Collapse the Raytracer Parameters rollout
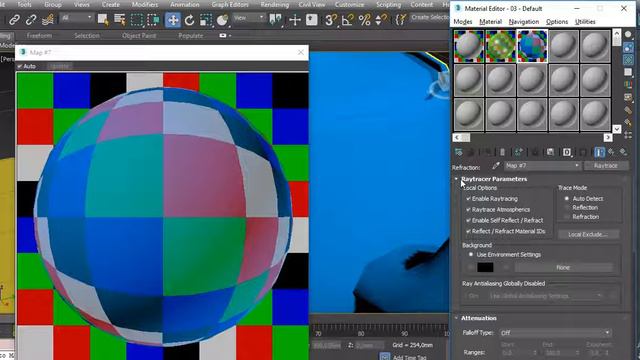640x360 pixels. click(456, 179)
